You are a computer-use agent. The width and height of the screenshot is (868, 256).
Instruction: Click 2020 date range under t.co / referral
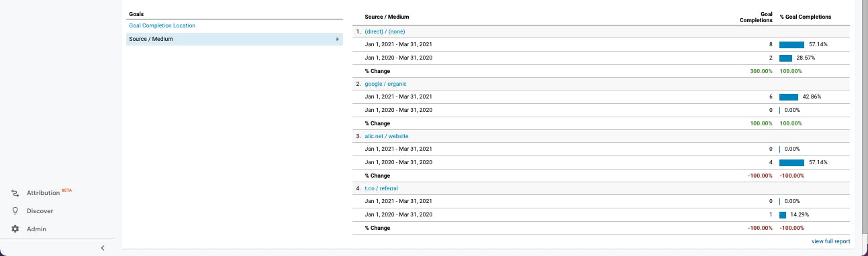pyautogui.click(x=399, y=214)
